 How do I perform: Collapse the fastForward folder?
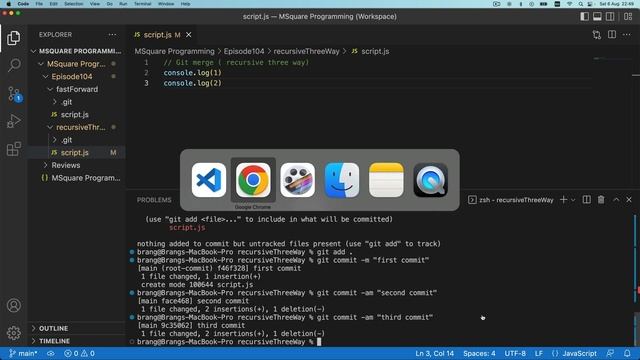(76, 89)
